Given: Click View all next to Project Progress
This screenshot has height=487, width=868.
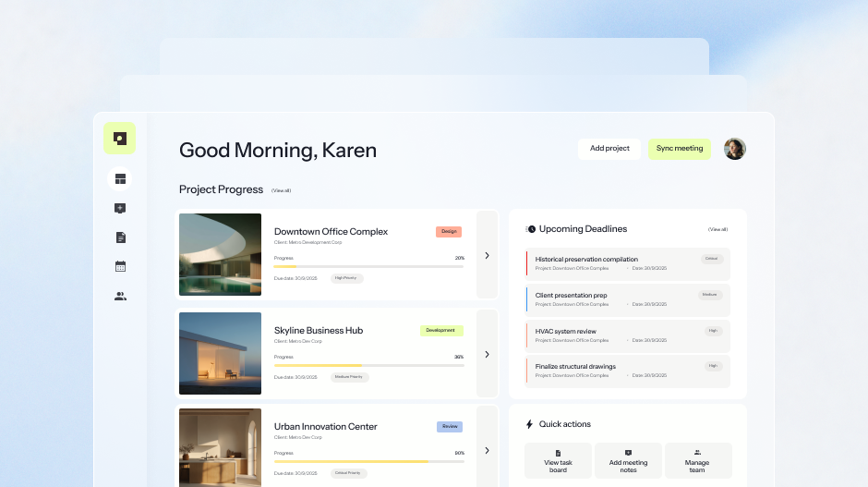Looking at the screenshot, I should coord(282,190).
